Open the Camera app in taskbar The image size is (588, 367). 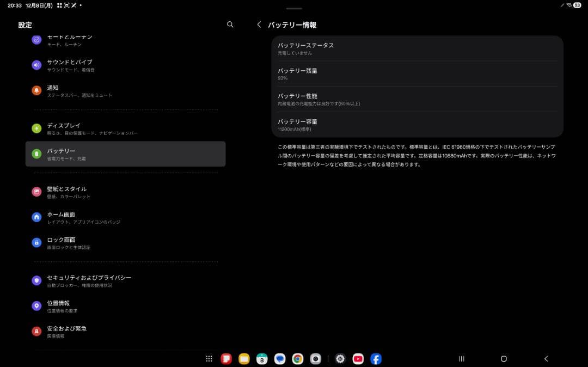(x=315, y=359)
